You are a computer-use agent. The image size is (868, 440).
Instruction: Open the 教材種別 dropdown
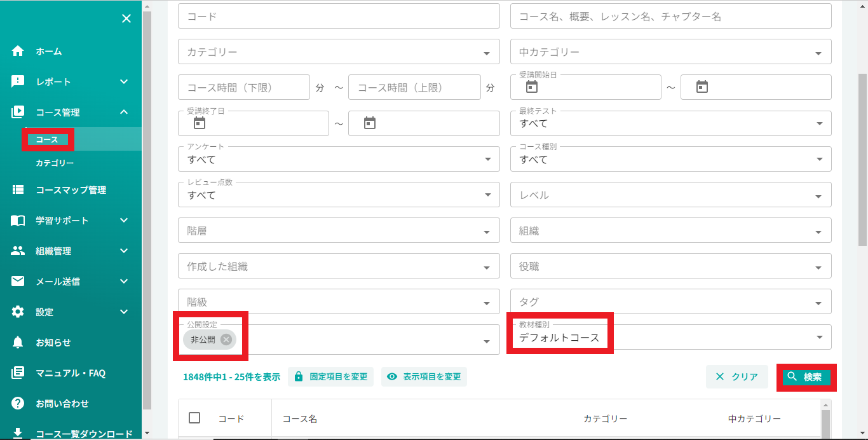pyautogui.click(x=671, y=337)
